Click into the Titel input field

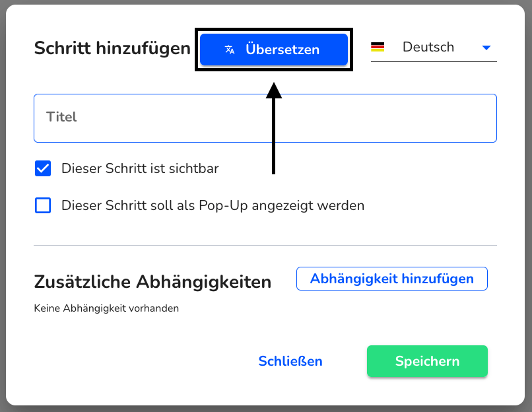265,118
